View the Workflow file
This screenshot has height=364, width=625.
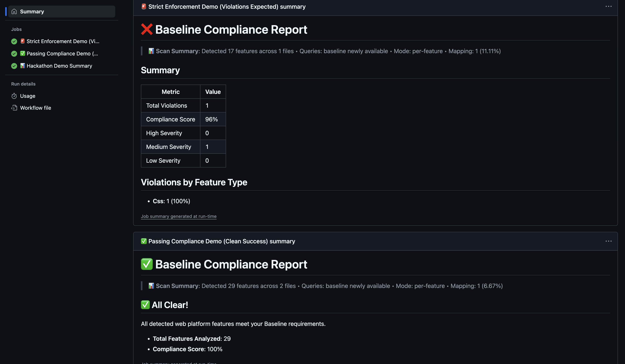pos(36,108)
